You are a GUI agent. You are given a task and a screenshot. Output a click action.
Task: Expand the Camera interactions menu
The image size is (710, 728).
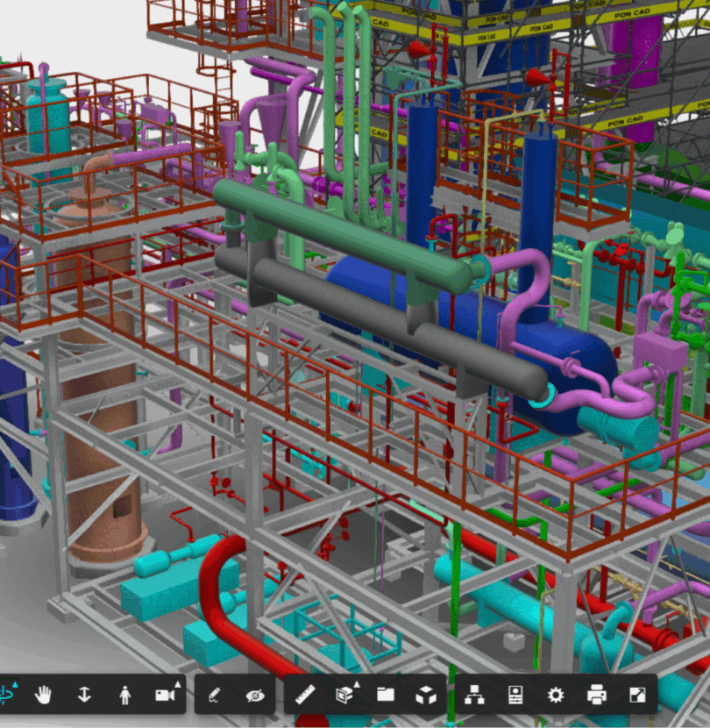tap(166, 695)
